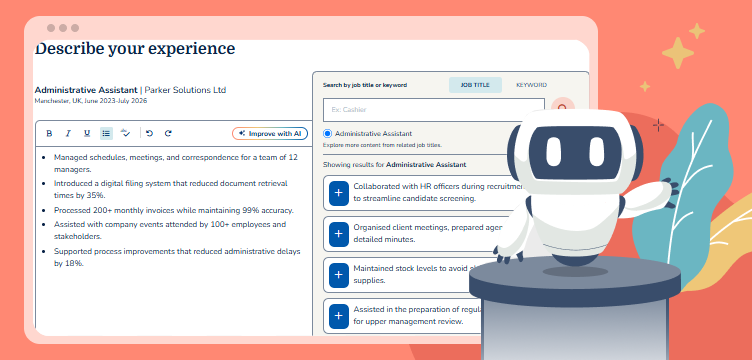Redo the last edit
Image resolution: width=752 pixels, height=360 pixels.
click(x=168, y=134)
